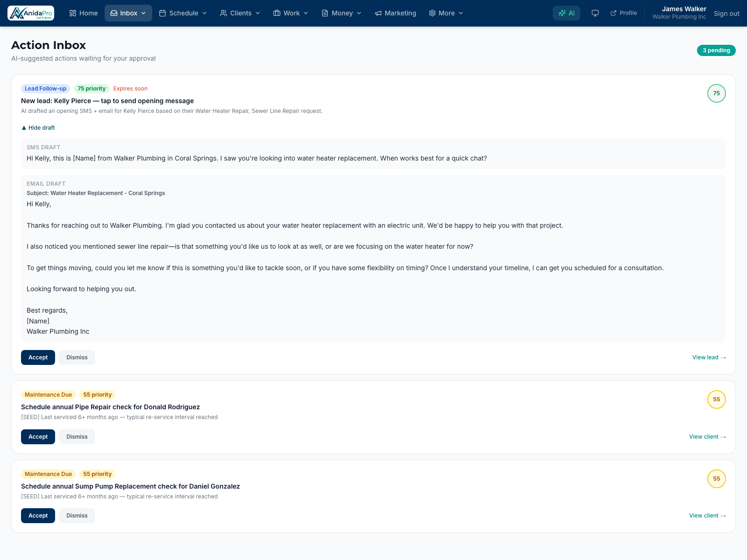Open the Profile link
Image resolution: width=747 pixels, height=560 pixels.
point(624,13)
